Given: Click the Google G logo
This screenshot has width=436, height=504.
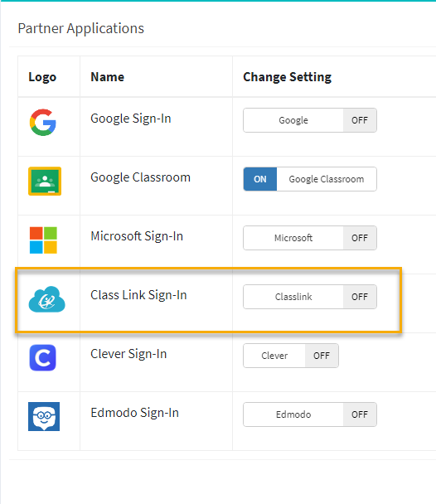Looking at the screenshot, I should [x=43, y=123].
